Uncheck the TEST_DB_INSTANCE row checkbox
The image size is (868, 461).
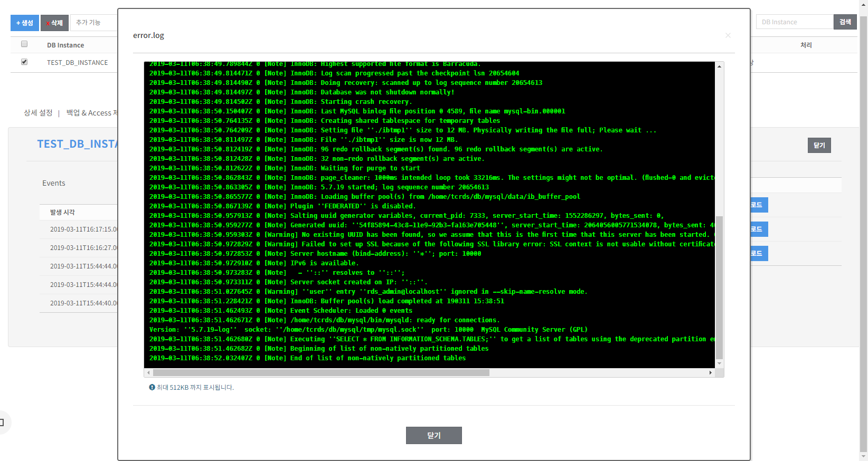click(24, 62)
